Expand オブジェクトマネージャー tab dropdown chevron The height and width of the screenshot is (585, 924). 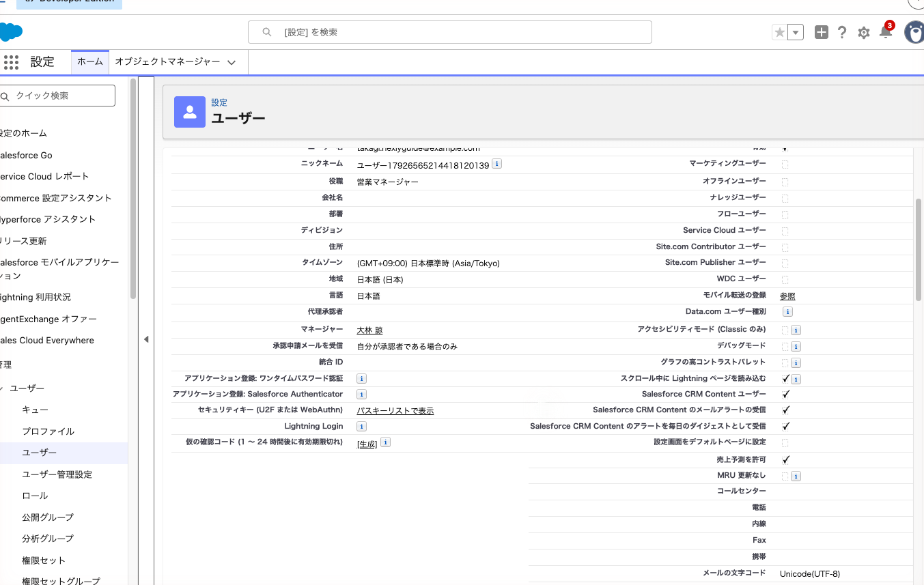232,62
